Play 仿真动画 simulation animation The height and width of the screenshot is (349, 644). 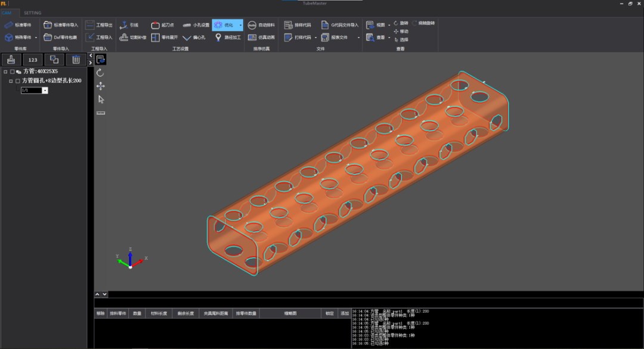coord(261,38)
